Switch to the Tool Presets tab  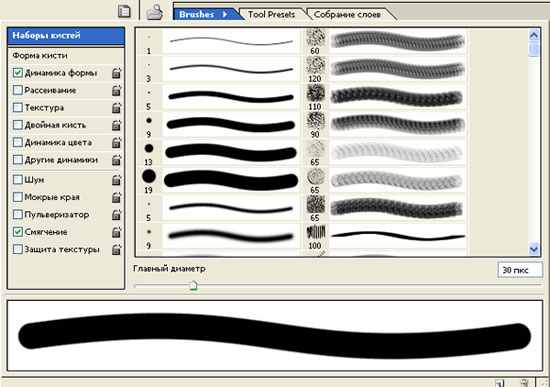(271, 14)
